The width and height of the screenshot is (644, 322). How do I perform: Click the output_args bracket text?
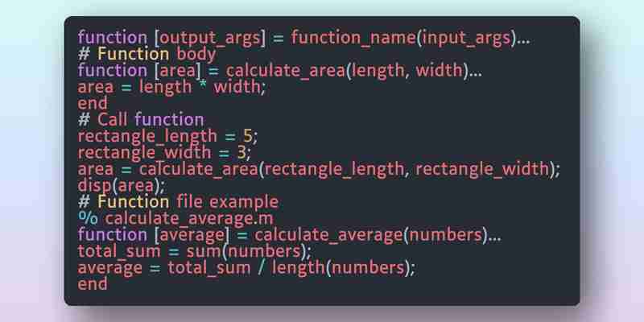click(209, 38)
